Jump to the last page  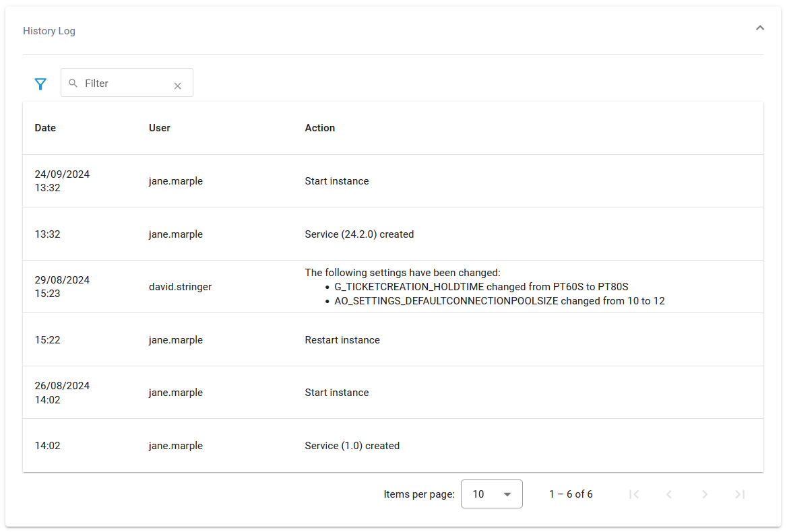[x=740, y=494]
